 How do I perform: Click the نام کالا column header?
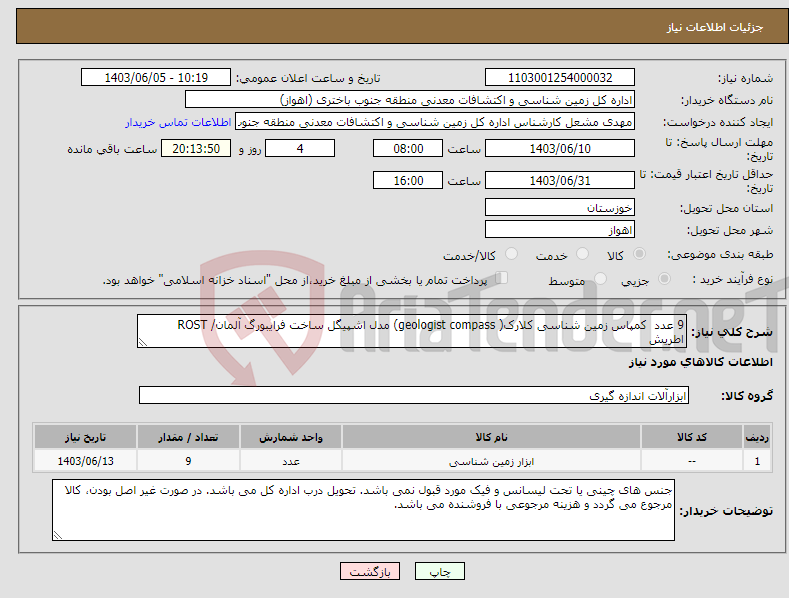click(x=491, y=437)
